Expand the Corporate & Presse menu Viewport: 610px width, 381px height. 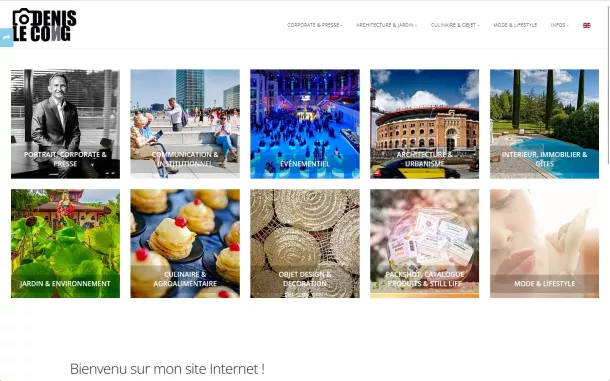point(314,25)
